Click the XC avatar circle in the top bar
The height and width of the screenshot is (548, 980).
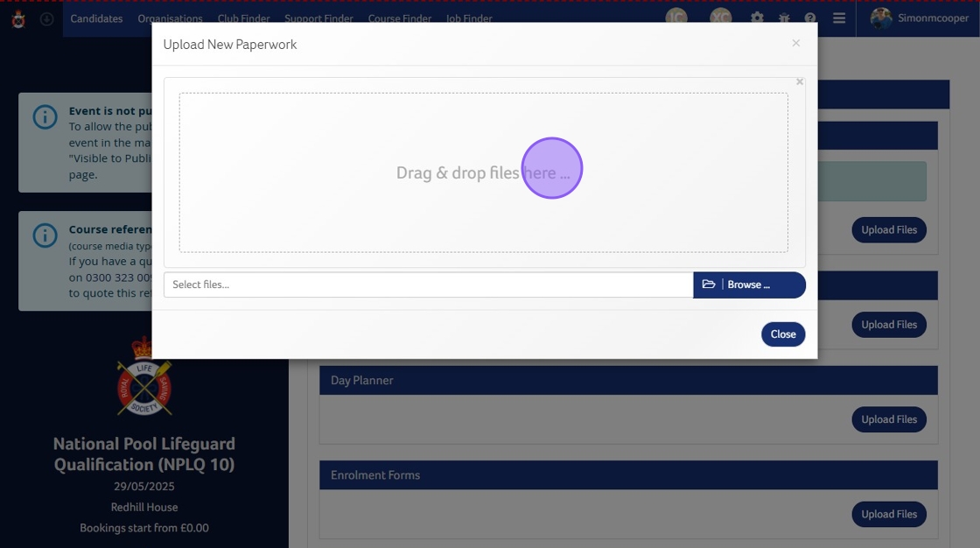[721, 18]
